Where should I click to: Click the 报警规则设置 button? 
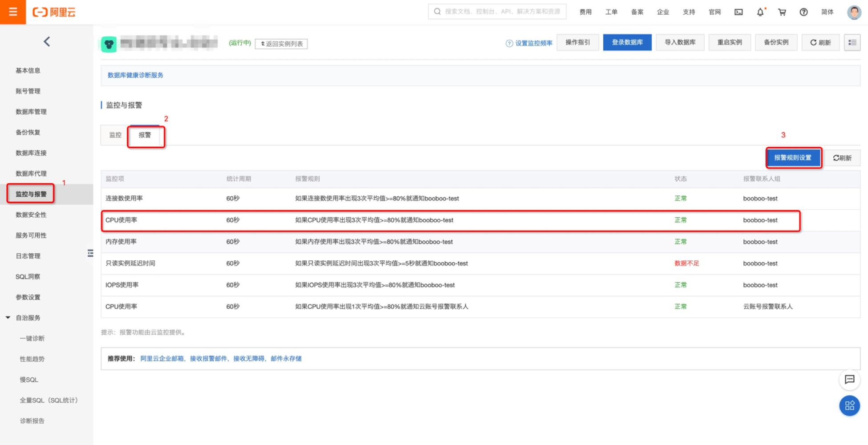(792, 158)
